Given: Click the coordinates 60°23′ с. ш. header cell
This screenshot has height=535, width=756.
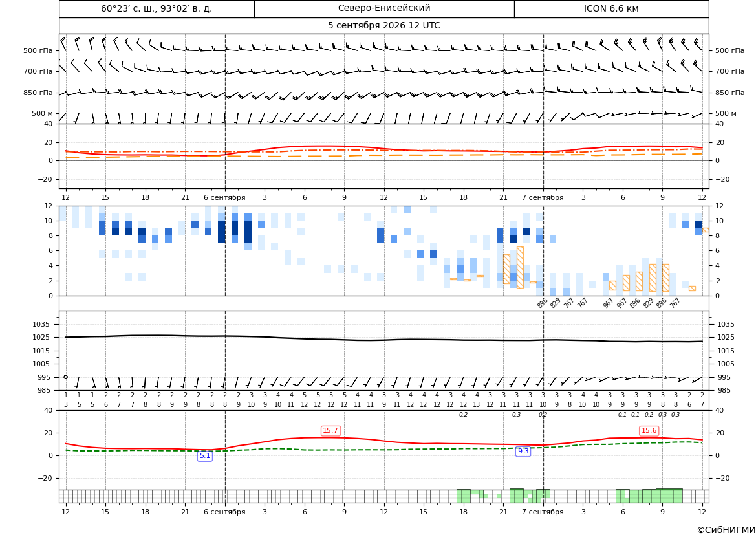Looking at the screenshot, I should click(157, 8).
